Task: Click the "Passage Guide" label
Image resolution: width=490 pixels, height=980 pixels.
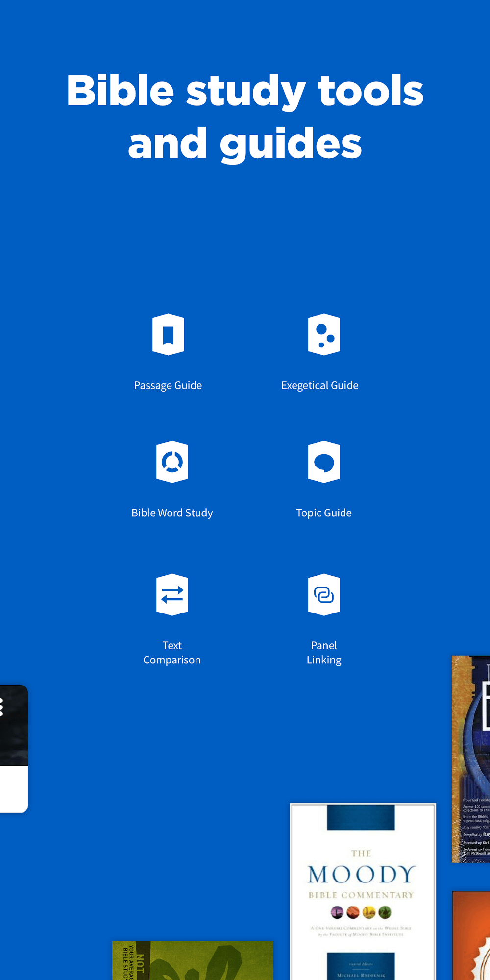Action: tap(168, 386)
